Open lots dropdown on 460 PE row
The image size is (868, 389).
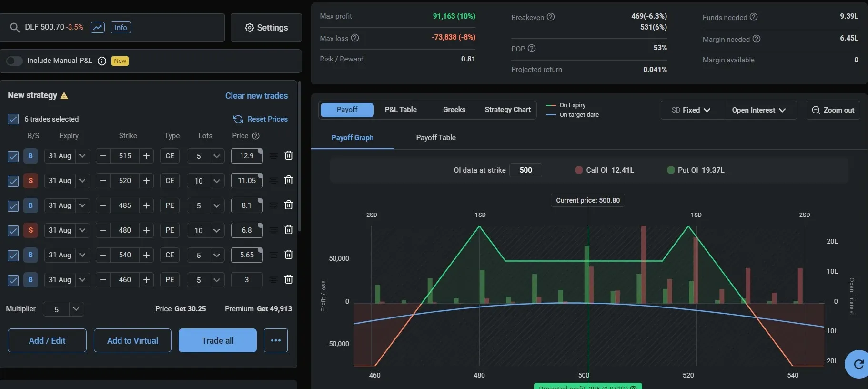217,280
